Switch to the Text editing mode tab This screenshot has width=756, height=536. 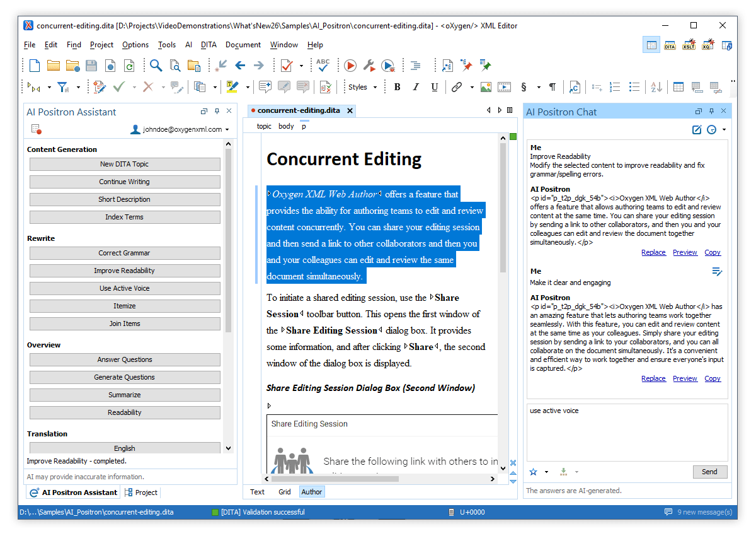click(257, 492)
